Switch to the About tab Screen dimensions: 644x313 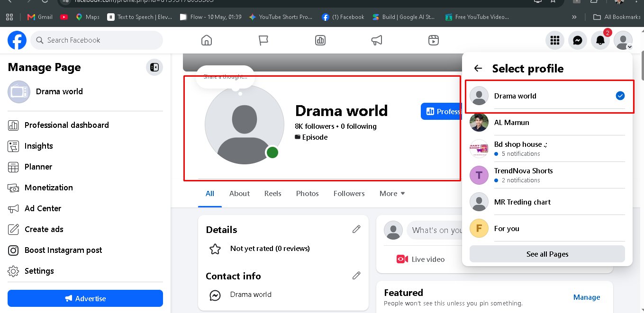click(x=239, y=193)
